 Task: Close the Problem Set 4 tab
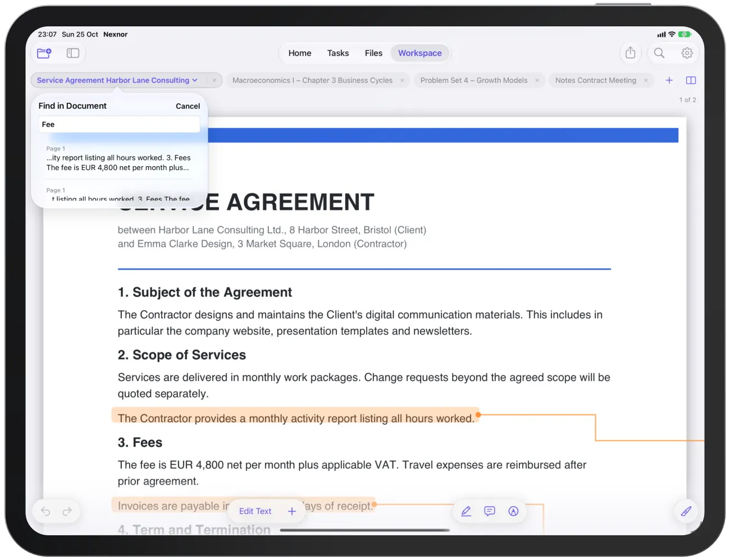click(537, 80)
